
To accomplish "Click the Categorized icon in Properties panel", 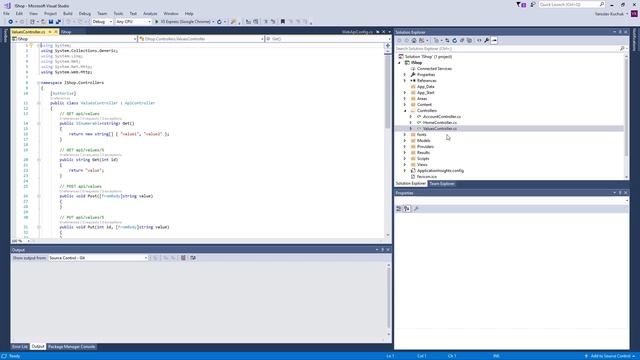I will (x=399, y=209).
